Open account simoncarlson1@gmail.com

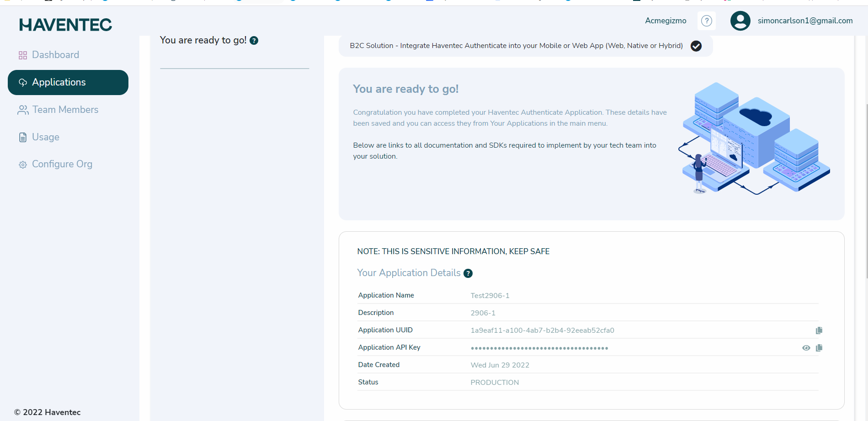[805, 21]
